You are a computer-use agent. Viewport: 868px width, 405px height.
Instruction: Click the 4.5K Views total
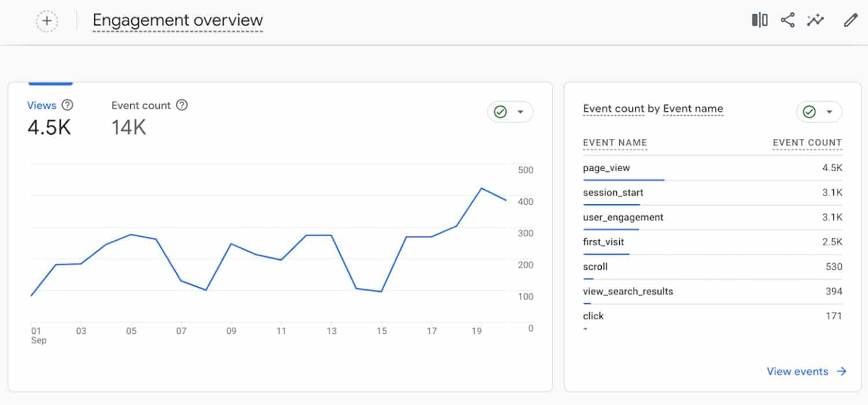point(49,128)
